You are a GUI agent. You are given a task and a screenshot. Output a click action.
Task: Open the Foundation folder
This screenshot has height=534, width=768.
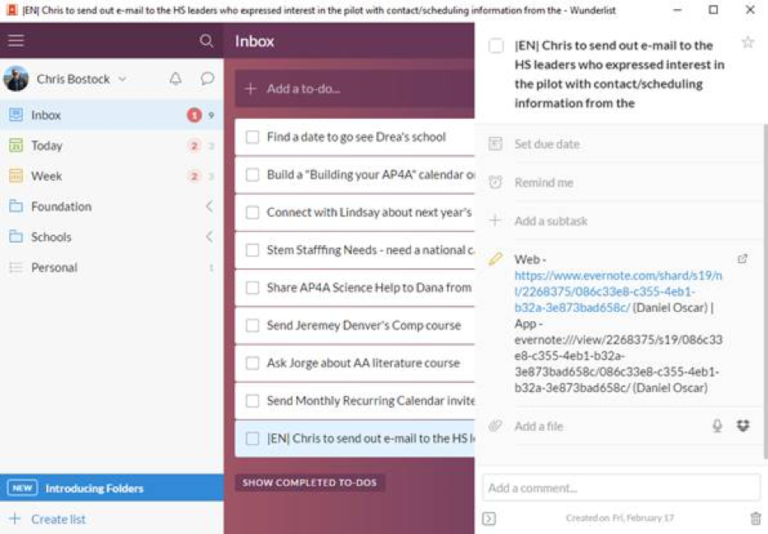[x=112, y=206]
